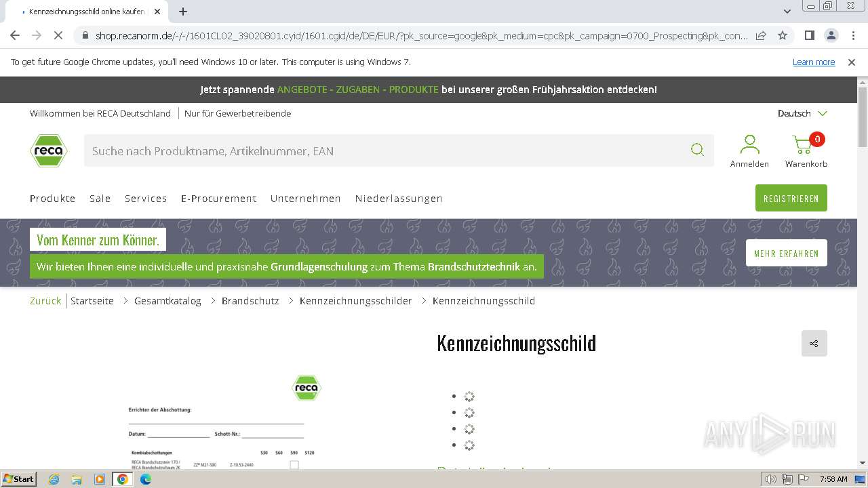This screenshot has width=868, height=488.
Task: Open the Sale menu item
Action: 100,199
